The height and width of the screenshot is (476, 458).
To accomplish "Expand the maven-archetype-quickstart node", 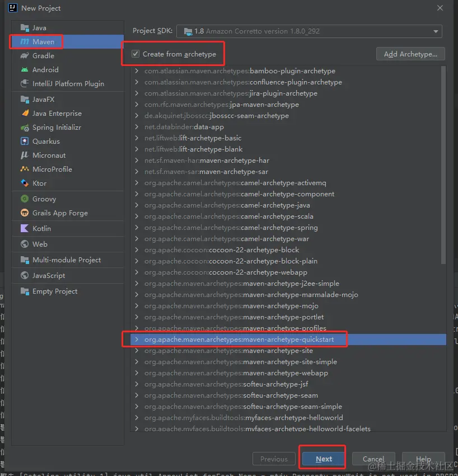I will tap(137, 340).
